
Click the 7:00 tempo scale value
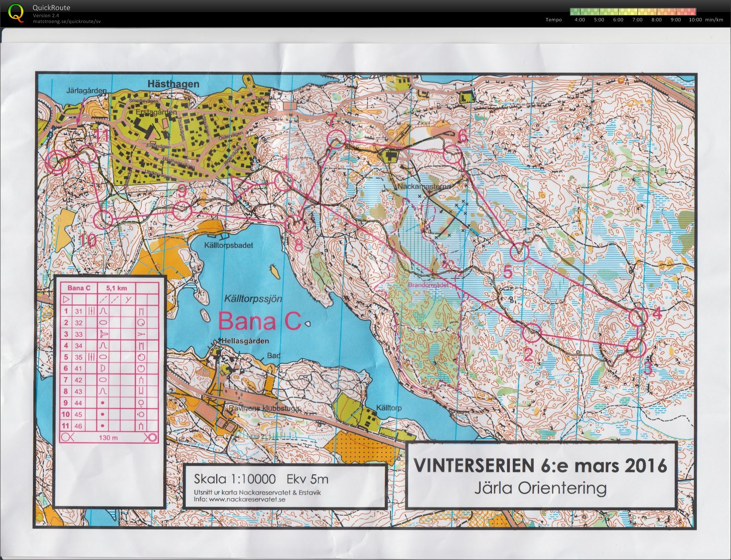[x=637, y=20]
